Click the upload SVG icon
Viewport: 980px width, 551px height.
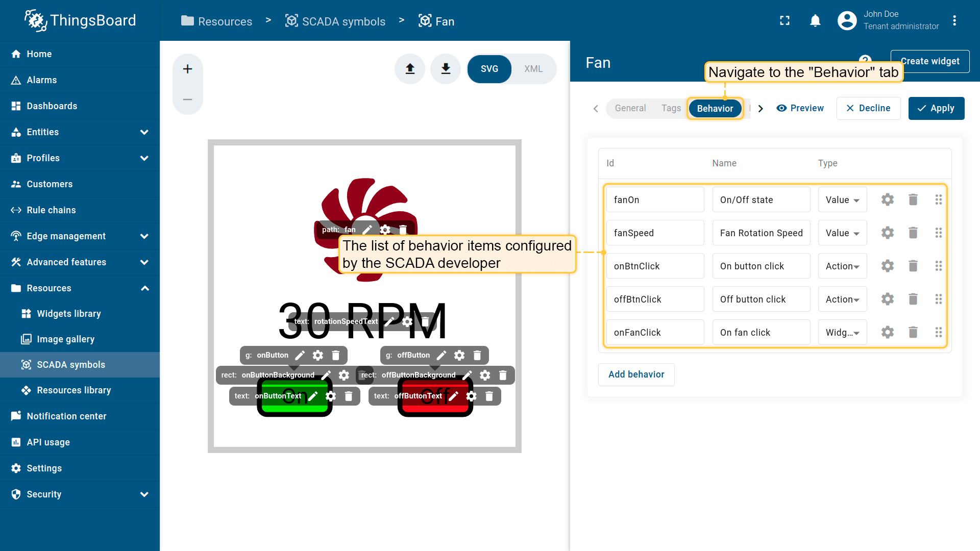pyautogui.click(x=410, y=69)
